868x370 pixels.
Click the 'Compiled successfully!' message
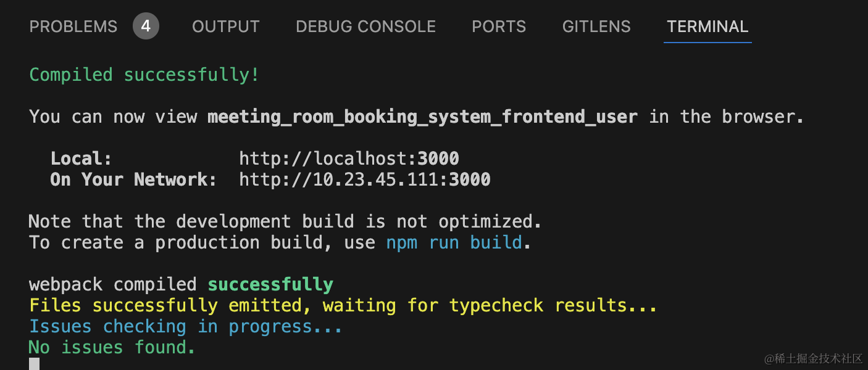[x=144, y=75]
